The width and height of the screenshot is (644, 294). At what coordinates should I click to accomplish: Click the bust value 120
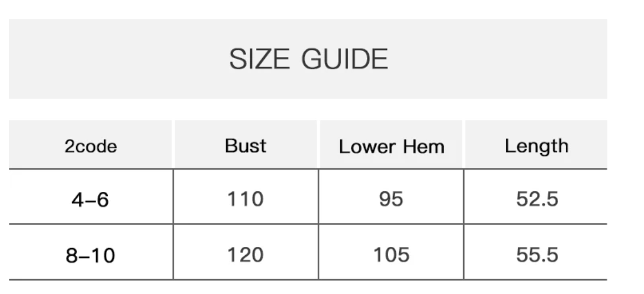click(245, 255)
